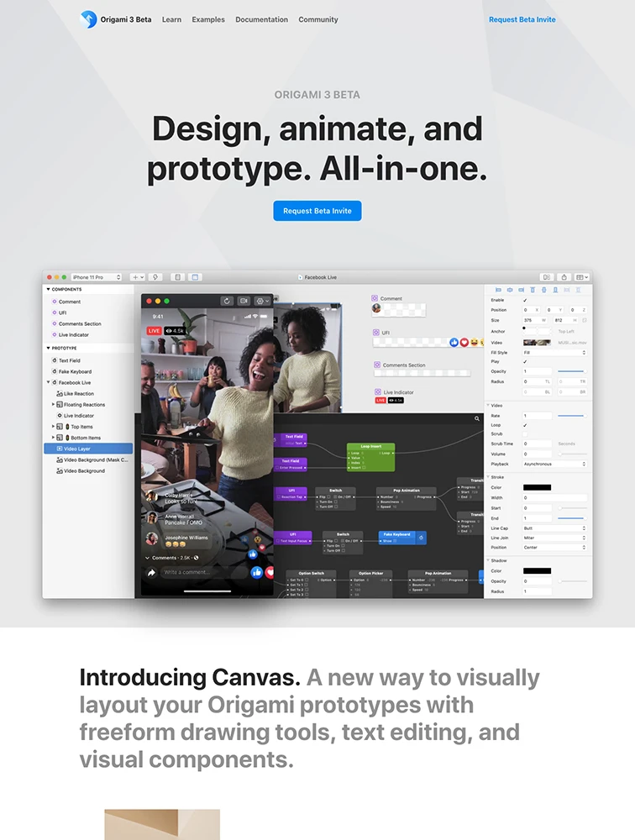
Task: Click the align top edges icon
Action: point(533,290)
